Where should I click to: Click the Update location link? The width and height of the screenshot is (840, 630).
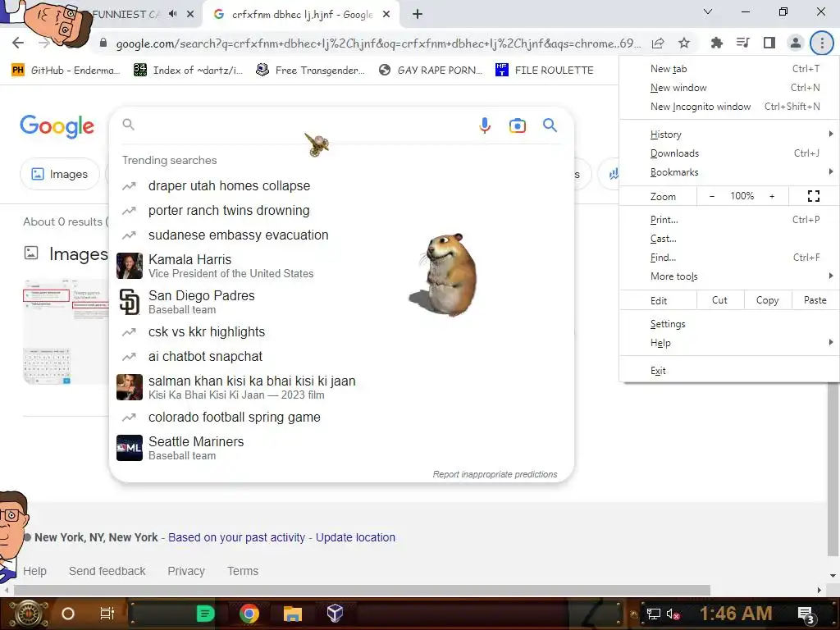[355, 537]
